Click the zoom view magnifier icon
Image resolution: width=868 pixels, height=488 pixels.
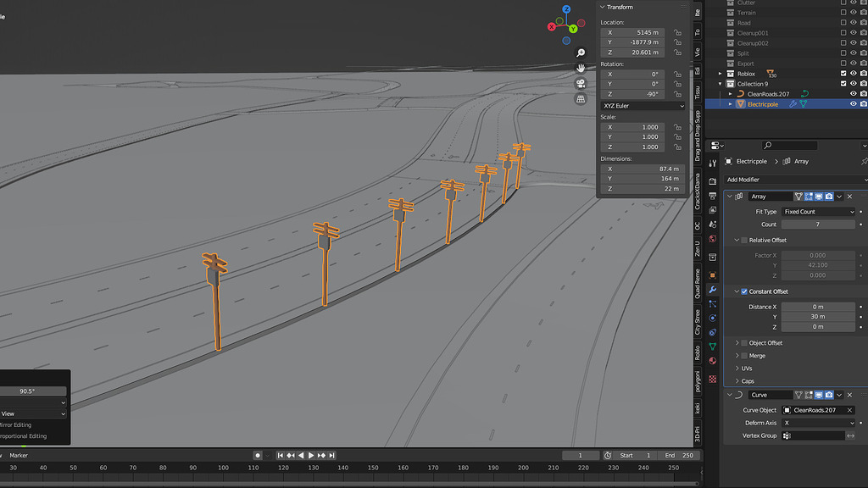581,53
